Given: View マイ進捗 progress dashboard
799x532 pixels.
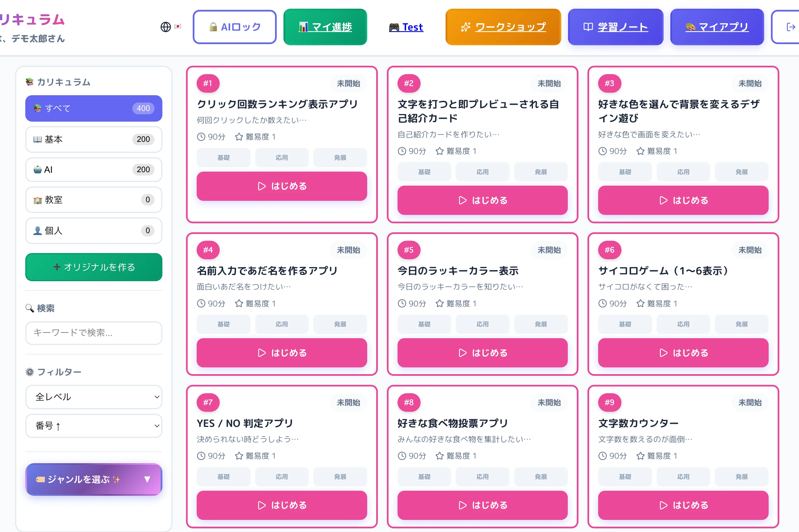Looking at the screenshot, I should pos(325,27).
